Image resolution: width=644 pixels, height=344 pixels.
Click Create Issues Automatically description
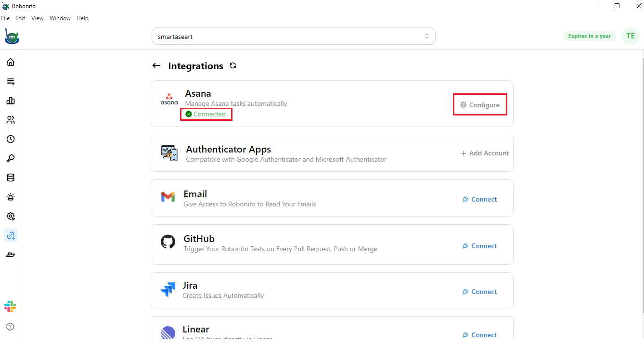(223, 295)
